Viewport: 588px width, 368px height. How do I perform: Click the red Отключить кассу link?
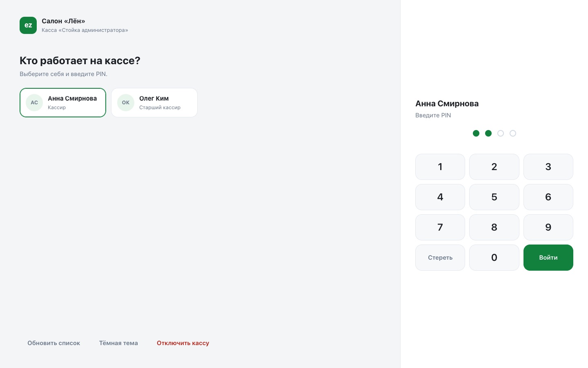183,343
